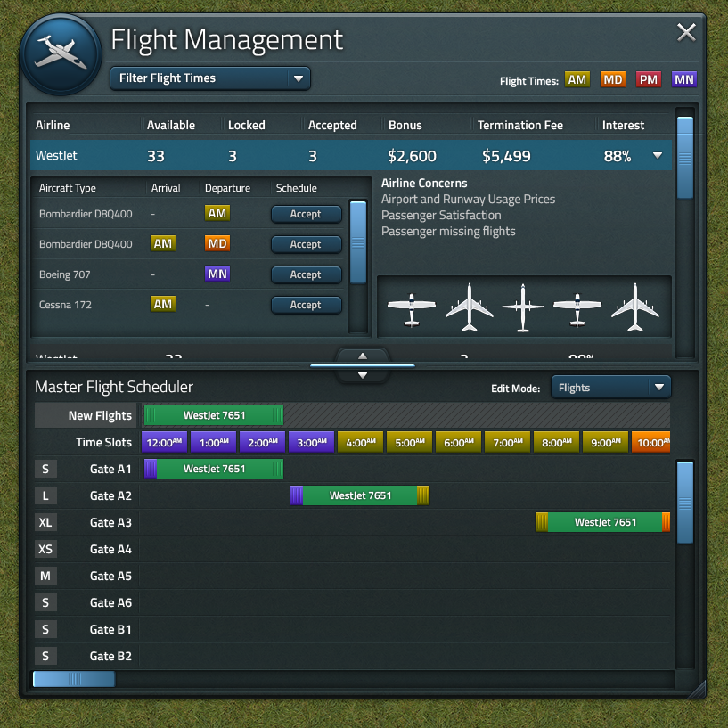Sort by the Available column header
This screenshot has width=728, height=728.
tap(171, 125)
